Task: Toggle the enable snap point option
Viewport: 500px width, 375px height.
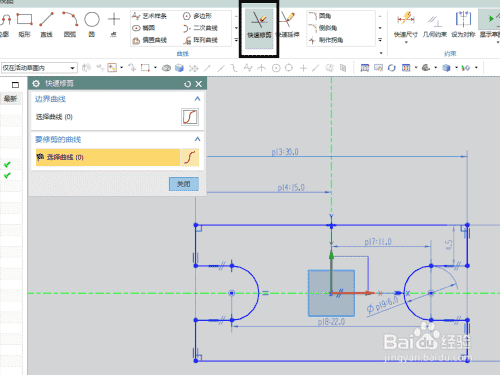Action: [193, 68]
